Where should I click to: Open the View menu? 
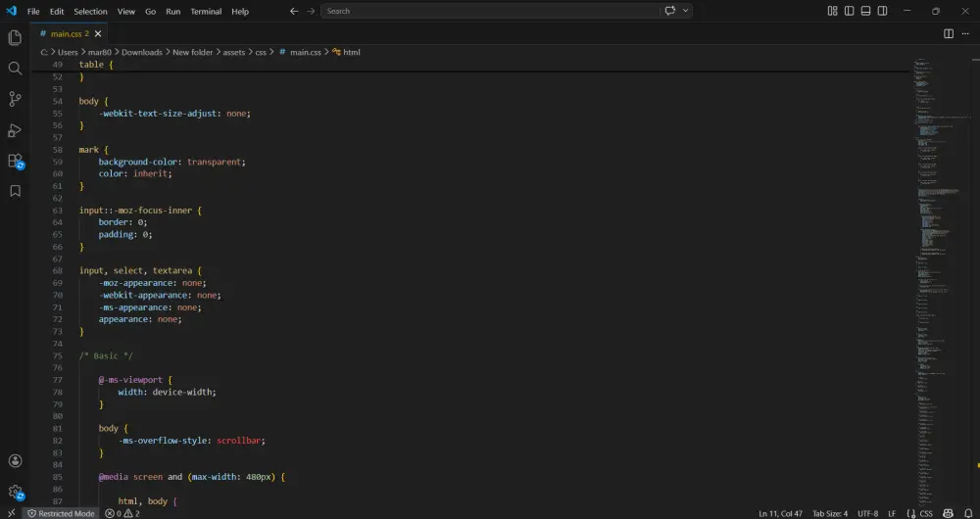pos(126,11)
